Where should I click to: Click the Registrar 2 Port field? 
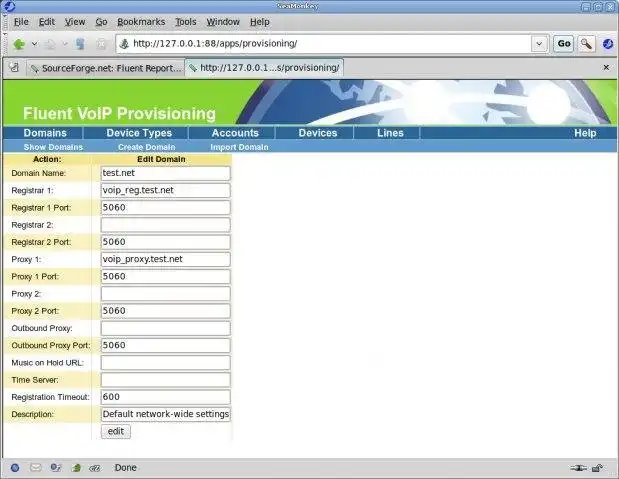click(165, 242)
